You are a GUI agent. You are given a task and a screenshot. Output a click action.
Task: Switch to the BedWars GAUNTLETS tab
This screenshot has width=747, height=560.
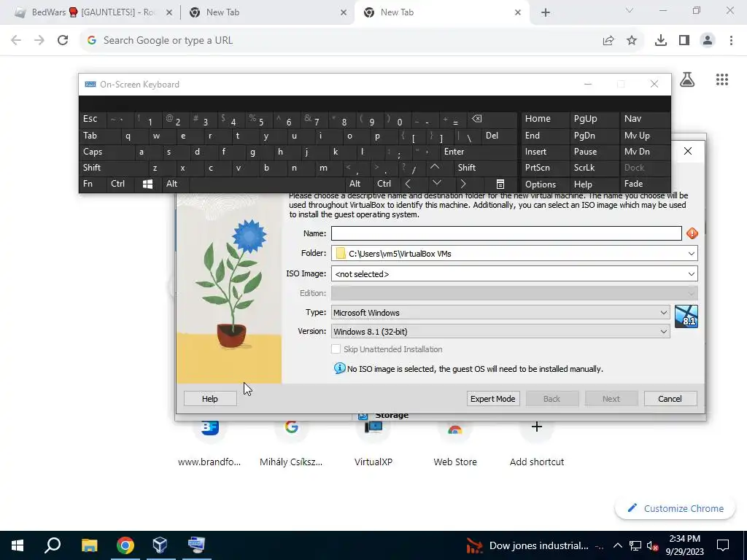point(93,12)
